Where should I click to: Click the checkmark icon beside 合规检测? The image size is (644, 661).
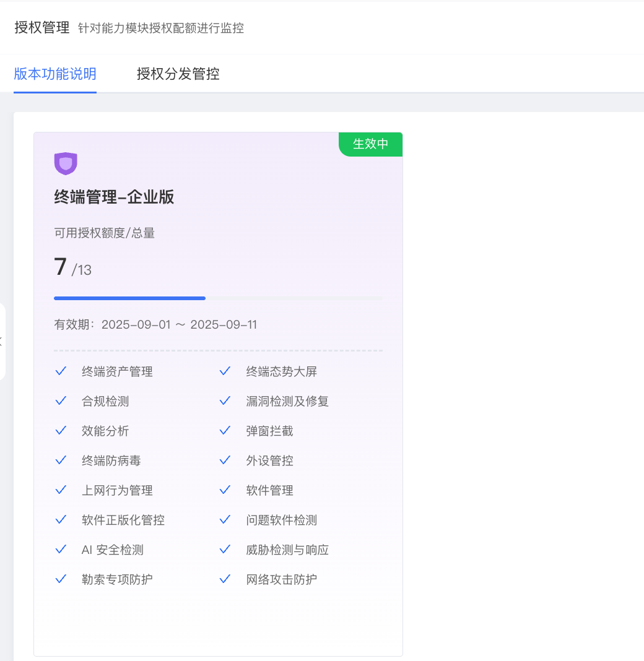click(61, 401)
